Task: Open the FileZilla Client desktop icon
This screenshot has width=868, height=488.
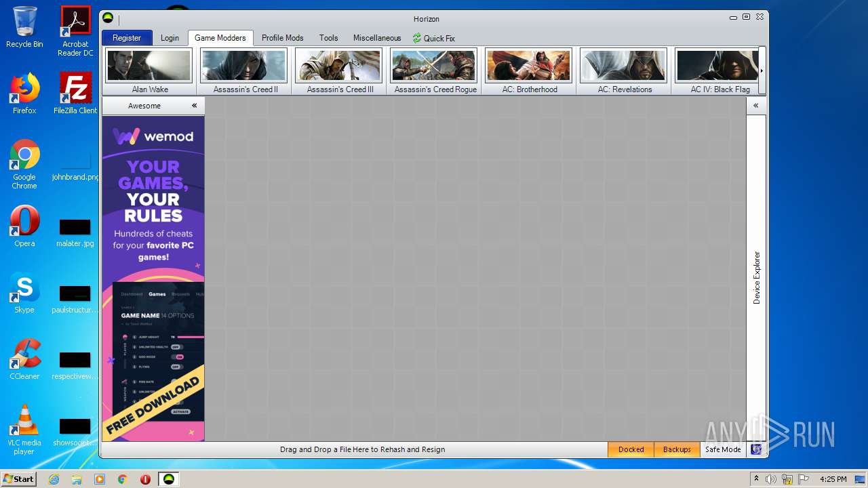Action: pos(75,94)
